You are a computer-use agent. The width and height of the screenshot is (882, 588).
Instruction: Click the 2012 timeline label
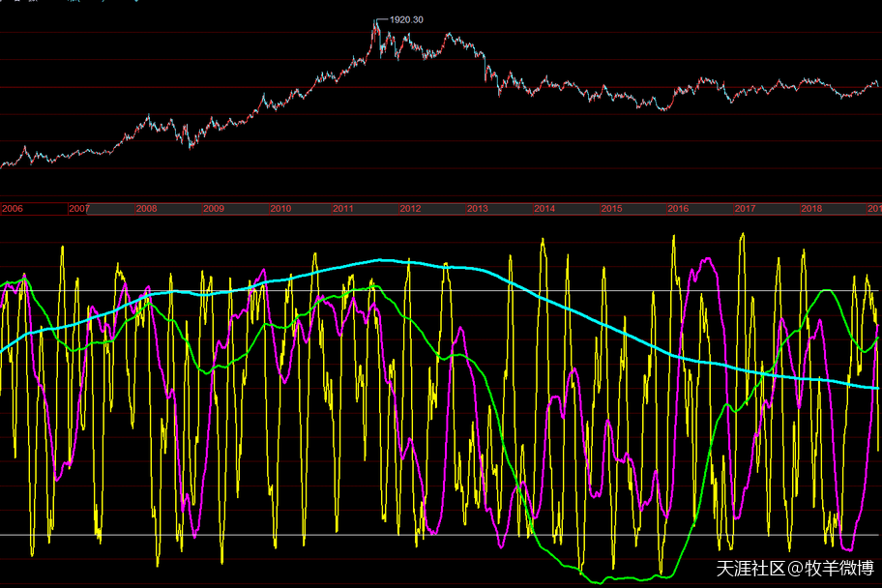click(x=410, y=209)
